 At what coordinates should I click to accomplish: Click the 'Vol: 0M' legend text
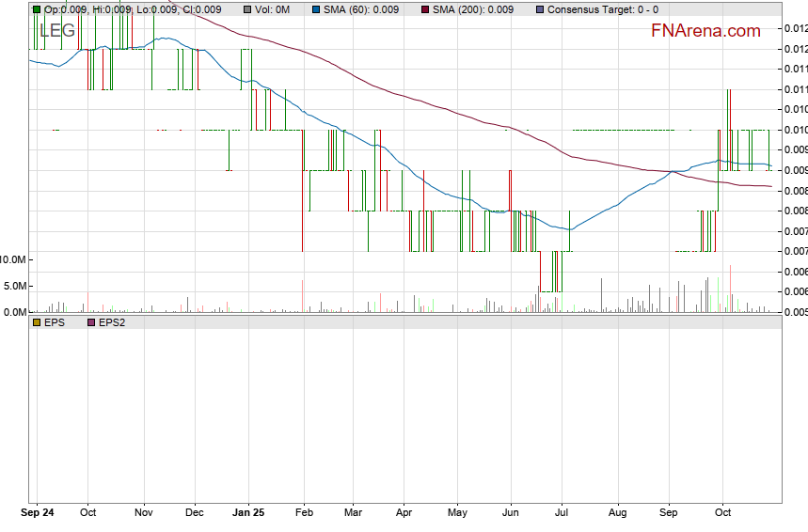273,9
